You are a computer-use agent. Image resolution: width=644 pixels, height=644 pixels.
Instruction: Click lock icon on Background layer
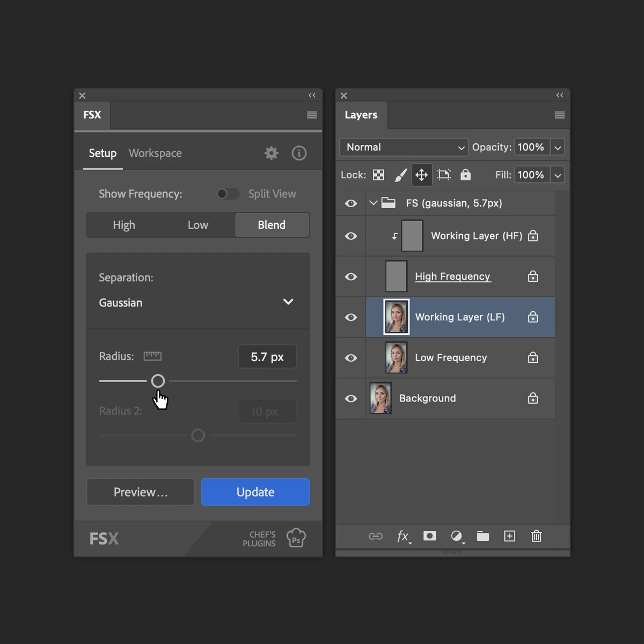click(533, 398)
